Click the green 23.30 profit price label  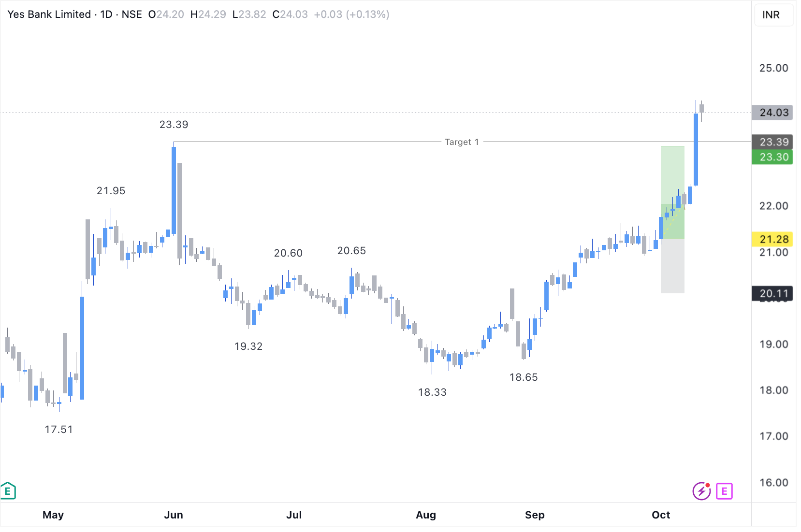pyautogui.click(x=773, y=157)
